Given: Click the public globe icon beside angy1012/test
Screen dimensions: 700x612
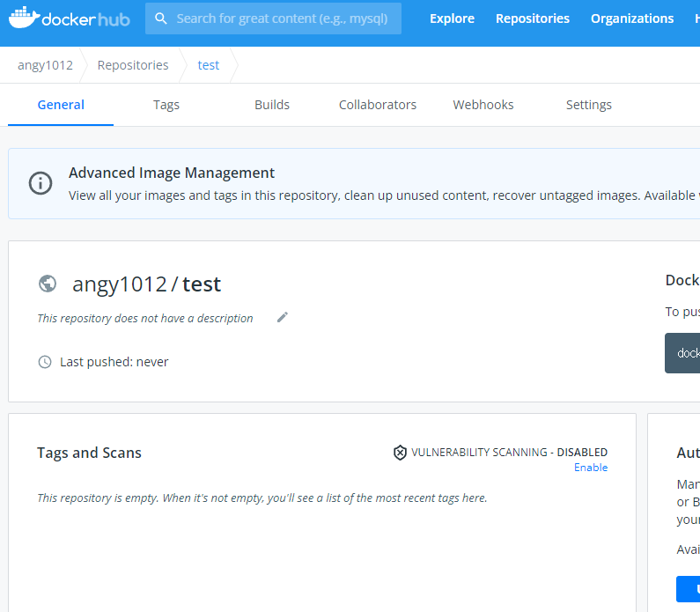Looking at the screenshot, I should tap(48, 284).
